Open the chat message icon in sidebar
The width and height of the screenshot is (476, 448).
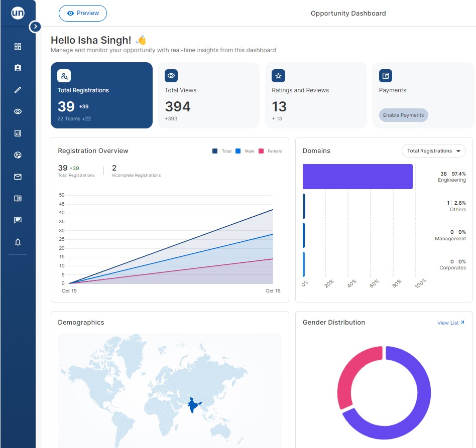tap(18, 220)
